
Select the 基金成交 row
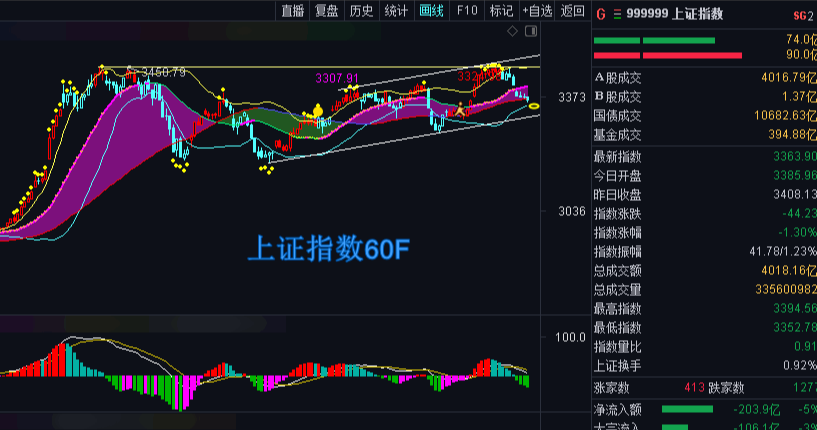pyautogui.click(x=704, y=135)
